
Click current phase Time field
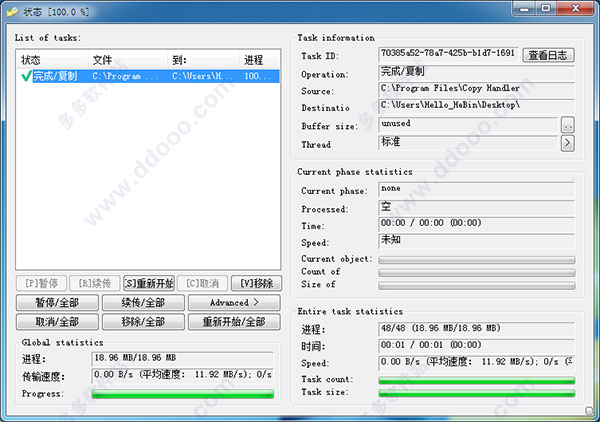(476, 224)
